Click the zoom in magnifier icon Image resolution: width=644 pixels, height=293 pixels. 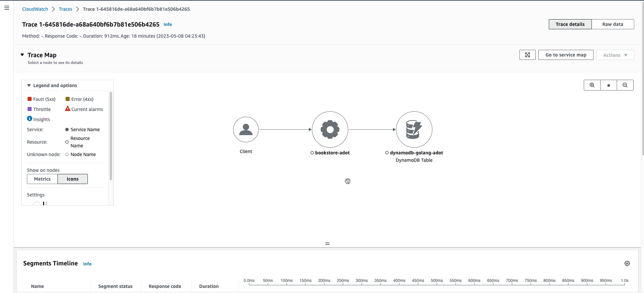click(x=592, y=85)
